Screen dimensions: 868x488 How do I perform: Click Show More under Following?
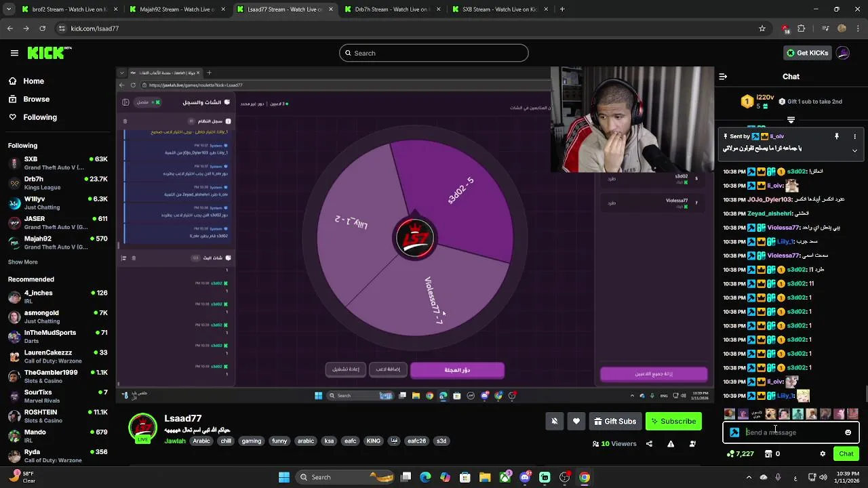click(x=23, y=262)
